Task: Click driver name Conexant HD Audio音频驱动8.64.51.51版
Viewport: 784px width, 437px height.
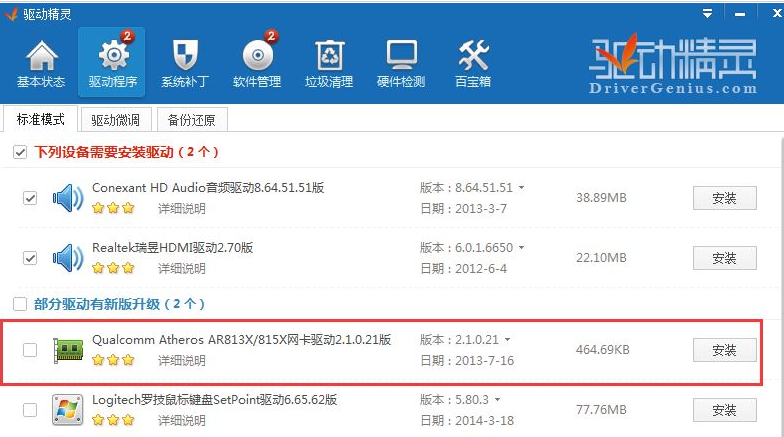Action: [208, 188]
